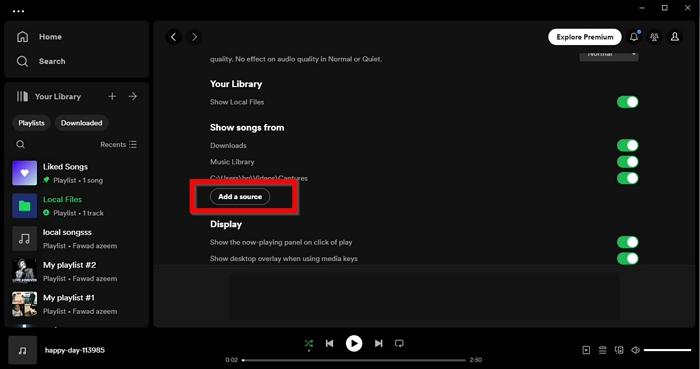
Task: Open My playlist #1
Action: click(x=76, y=304)
